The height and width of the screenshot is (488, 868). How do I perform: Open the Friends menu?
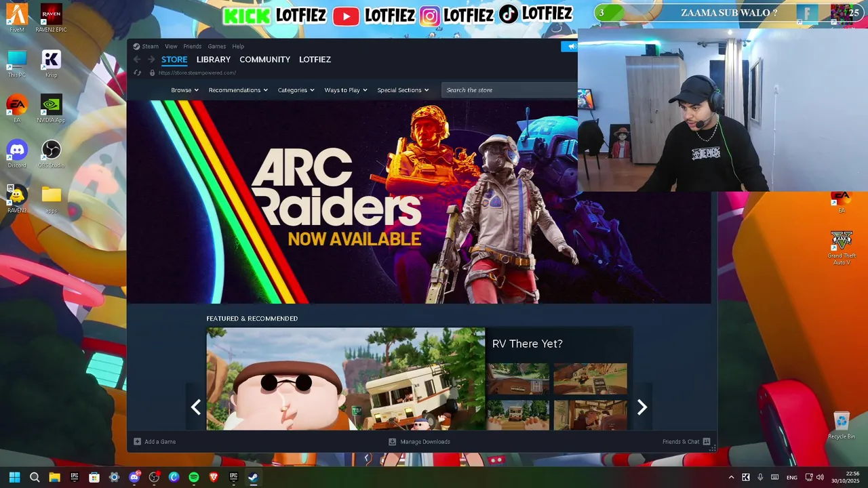(x=193, y=47)
